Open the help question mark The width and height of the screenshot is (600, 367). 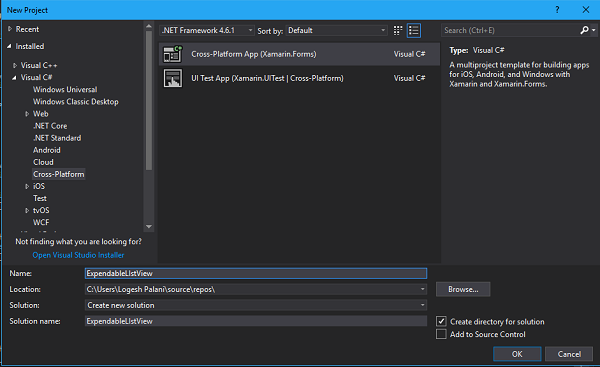pos(557,10)
